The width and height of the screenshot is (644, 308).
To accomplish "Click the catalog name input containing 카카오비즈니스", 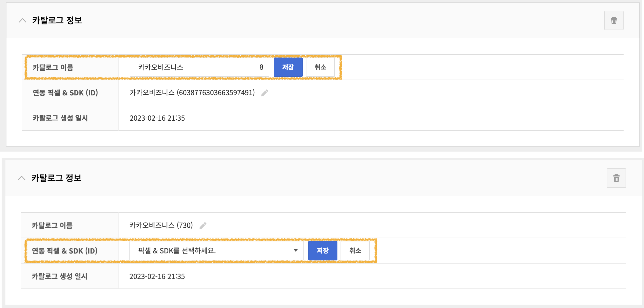I will coord(193,67).
